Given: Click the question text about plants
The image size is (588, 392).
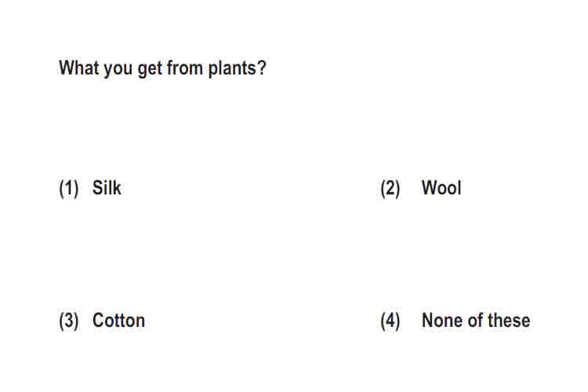Looking at the screenshot, I should (162, 68).
